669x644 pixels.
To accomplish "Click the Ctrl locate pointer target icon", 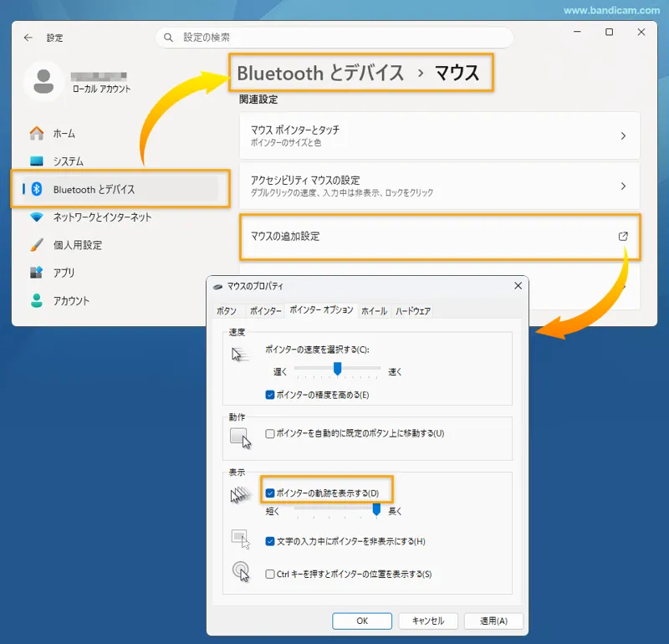I will click(x=241, y=571).
